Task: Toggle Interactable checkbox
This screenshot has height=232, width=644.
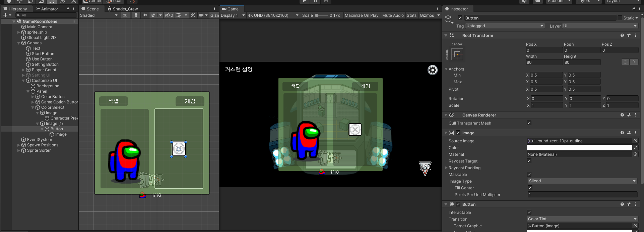Action: (529, 212)
